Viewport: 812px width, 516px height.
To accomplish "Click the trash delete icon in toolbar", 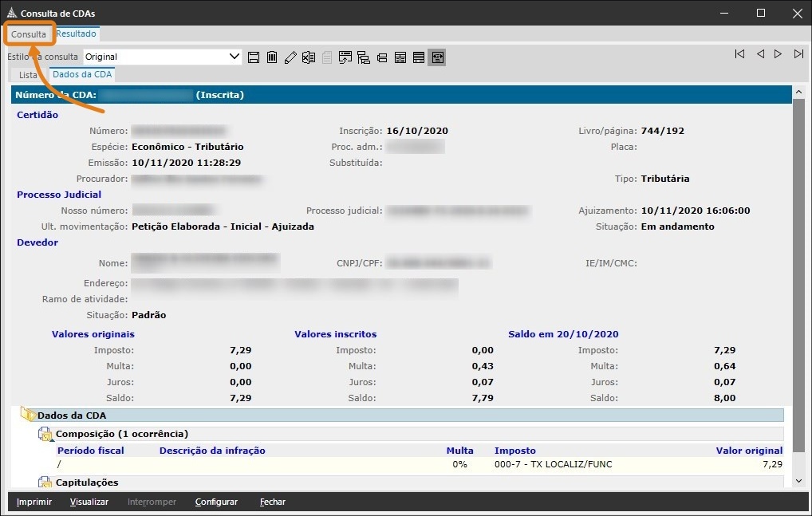I will coord(272,57).
